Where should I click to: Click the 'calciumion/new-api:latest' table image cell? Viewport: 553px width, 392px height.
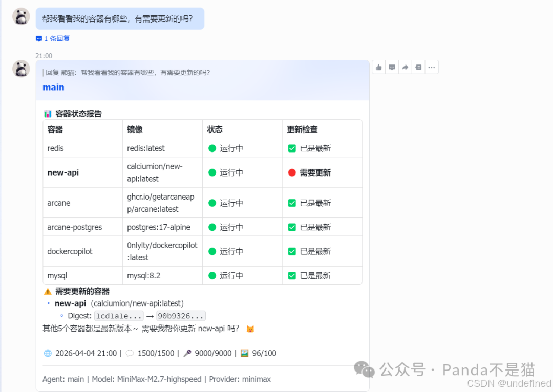[x=163, y=172]
